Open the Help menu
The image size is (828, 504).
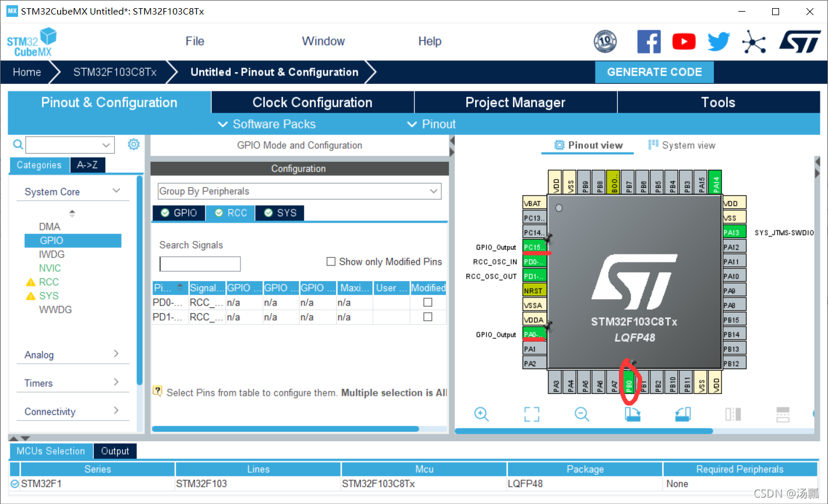[x=430, y=41]
